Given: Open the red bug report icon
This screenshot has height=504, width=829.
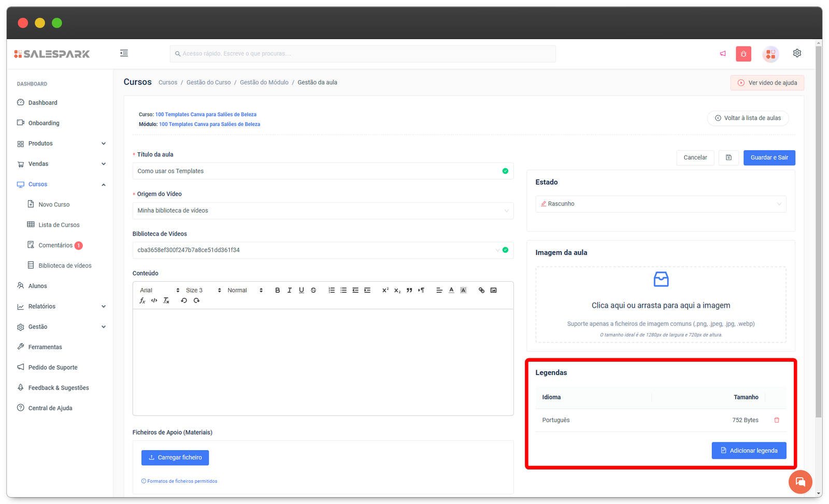Looking at the screenshot, I should 744,54.
